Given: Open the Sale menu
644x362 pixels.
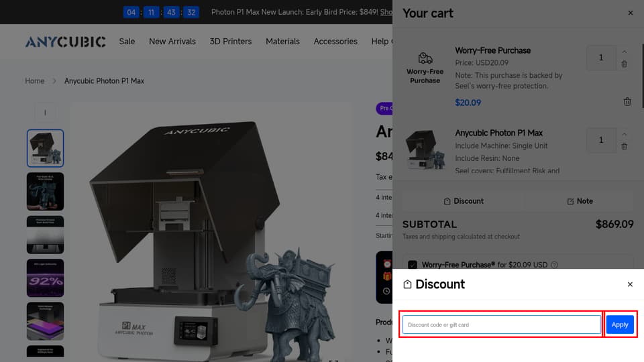Looking at the screenshot, I should [x=127, y=42].
